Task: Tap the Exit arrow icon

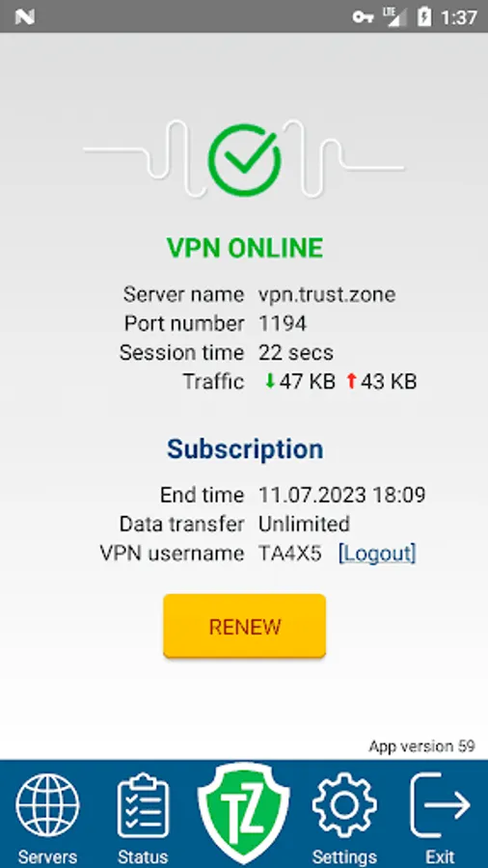Action: click(441, 805)
